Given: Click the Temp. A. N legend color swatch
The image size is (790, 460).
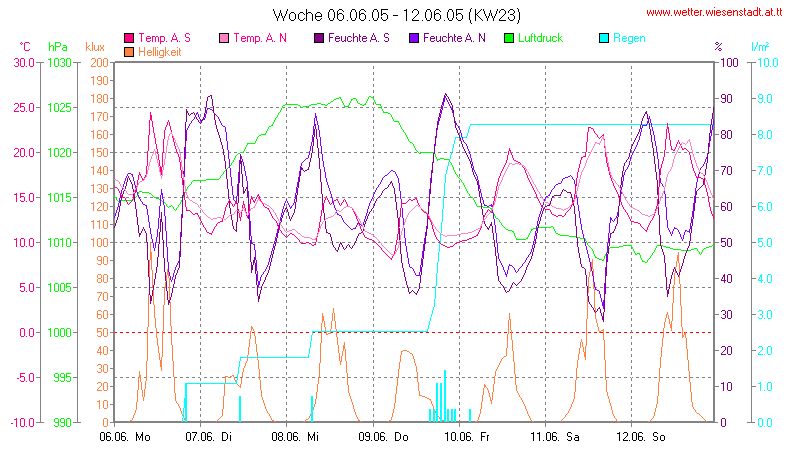Looking at the screenshot, I should (224, 38).
